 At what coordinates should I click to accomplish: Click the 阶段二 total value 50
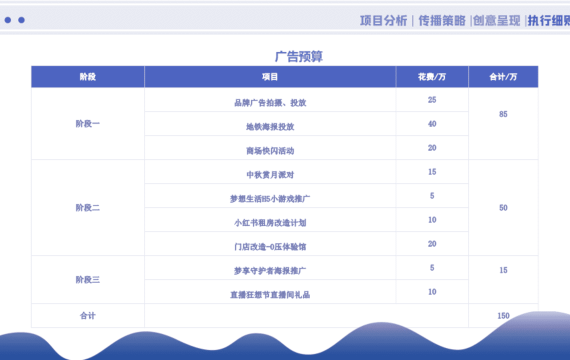pyautogui.click(x=503, y=208)
